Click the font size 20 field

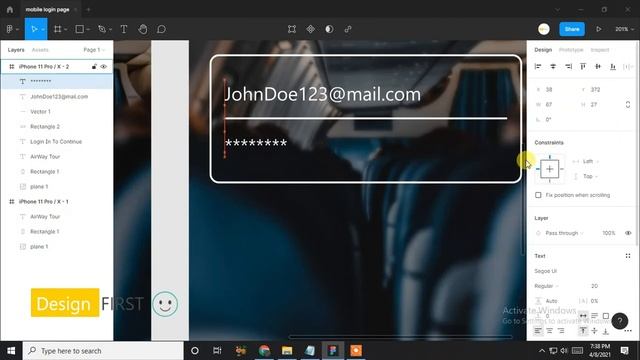pos(595,286)
